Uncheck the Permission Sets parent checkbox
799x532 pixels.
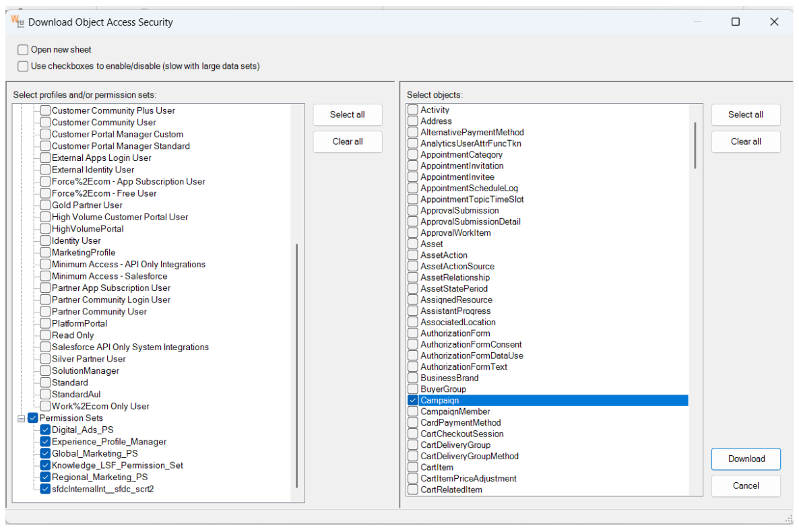pyautogui.click(x=33, y=418)
